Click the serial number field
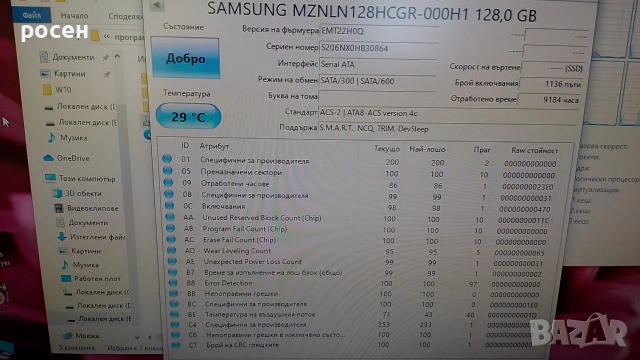Viewport: 640px width, 360px height. click(x=379, y=48)
